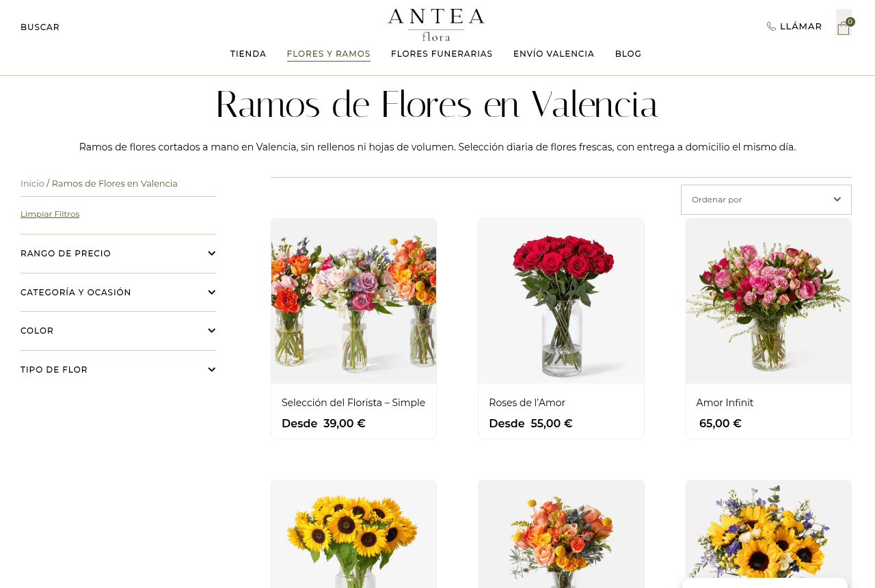This screenshot has width=875, height=588.
Task: Click the Amor Infinit product title
Action: tap(725, 403)
